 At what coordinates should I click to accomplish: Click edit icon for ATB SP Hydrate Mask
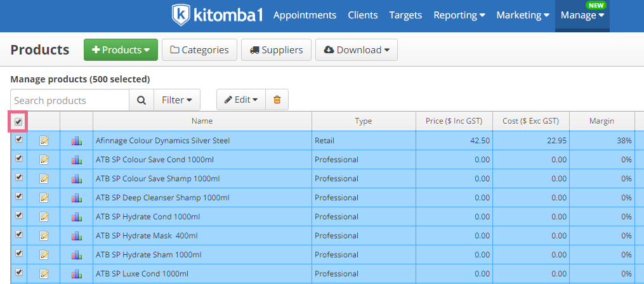44,236
